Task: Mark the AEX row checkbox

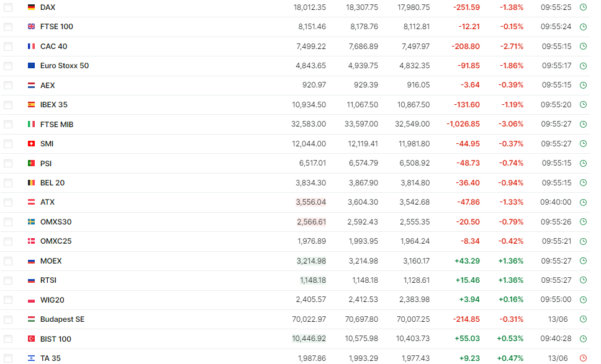Action: (8, 86)
